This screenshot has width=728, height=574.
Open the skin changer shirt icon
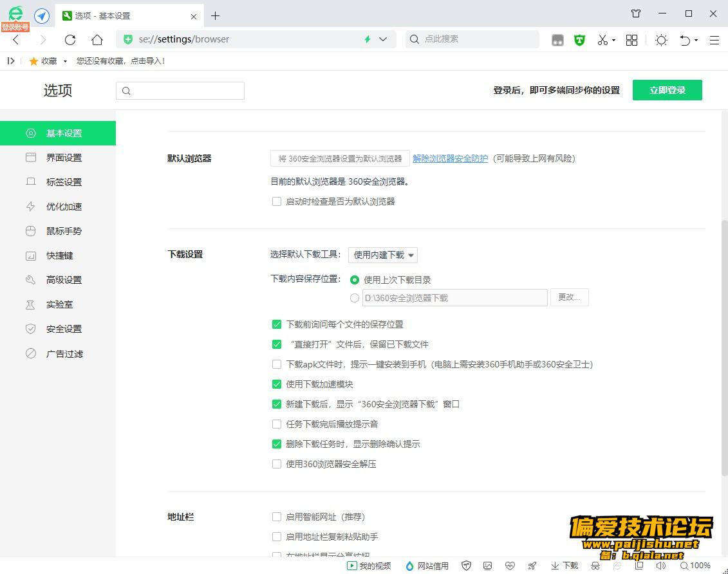click(x=635, y=14)
